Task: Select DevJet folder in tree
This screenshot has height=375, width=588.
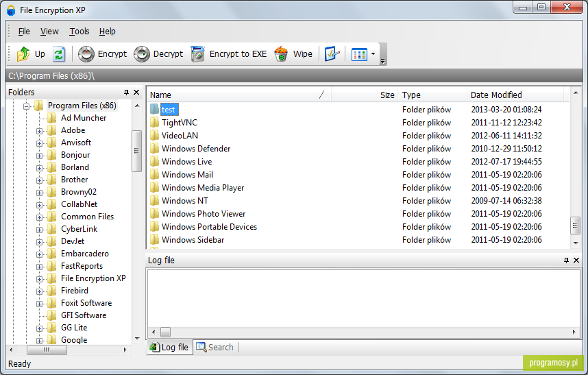Action: 73,241
